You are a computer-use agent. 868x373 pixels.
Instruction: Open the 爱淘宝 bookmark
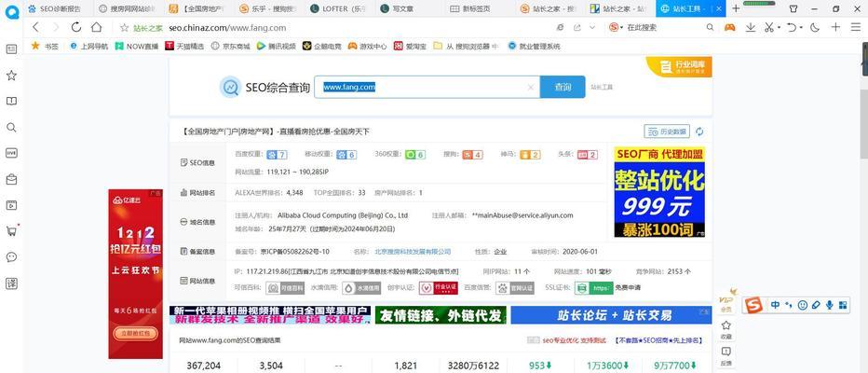coord(410,46)
